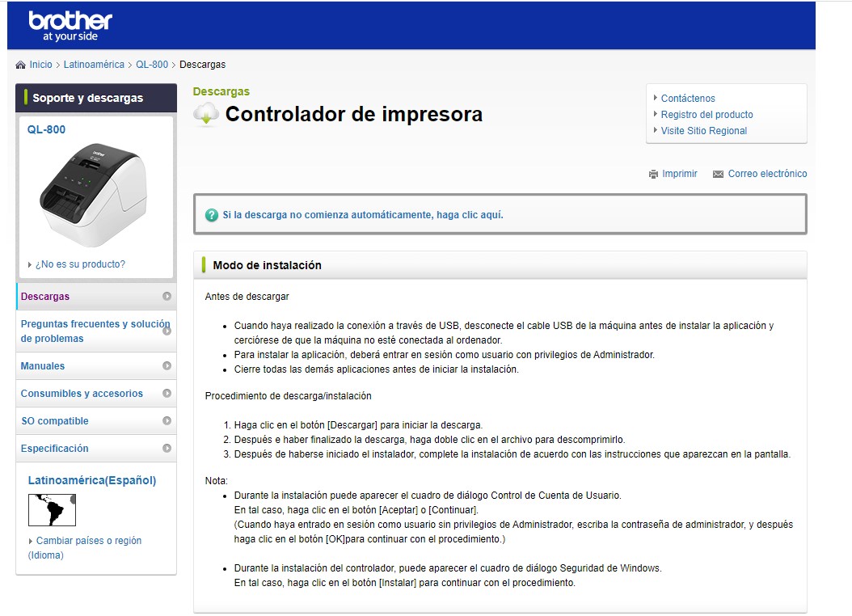Click the Latin America map thumbnail
This screenshot has width=852, height=616.
pyautogui.click(x=53, y=509)
